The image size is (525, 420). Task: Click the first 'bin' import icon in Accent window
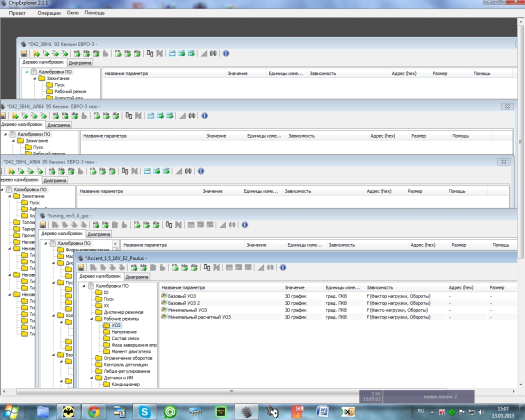coord(143,267)
